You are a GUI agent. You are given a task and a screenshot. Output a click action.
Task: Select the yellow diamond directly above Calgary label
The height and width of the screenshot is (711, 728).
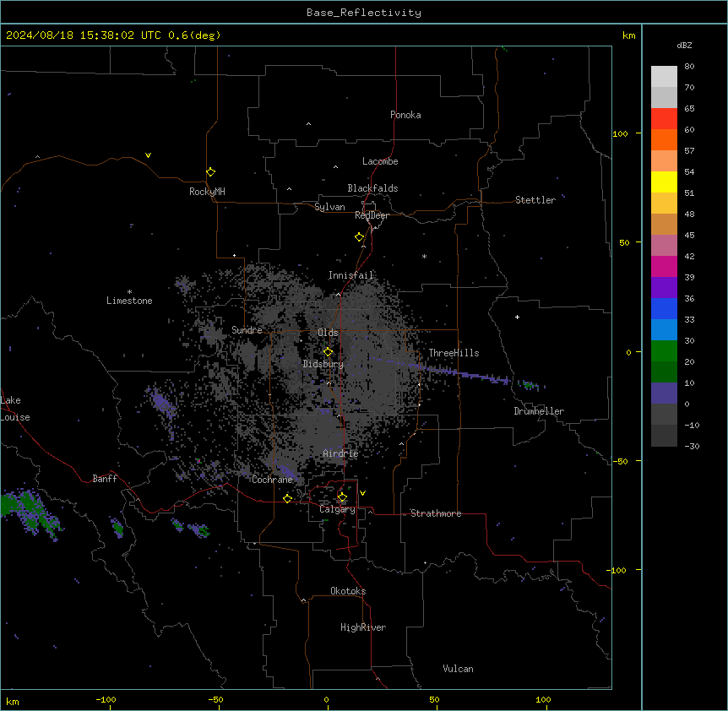(x=342, y=497)
